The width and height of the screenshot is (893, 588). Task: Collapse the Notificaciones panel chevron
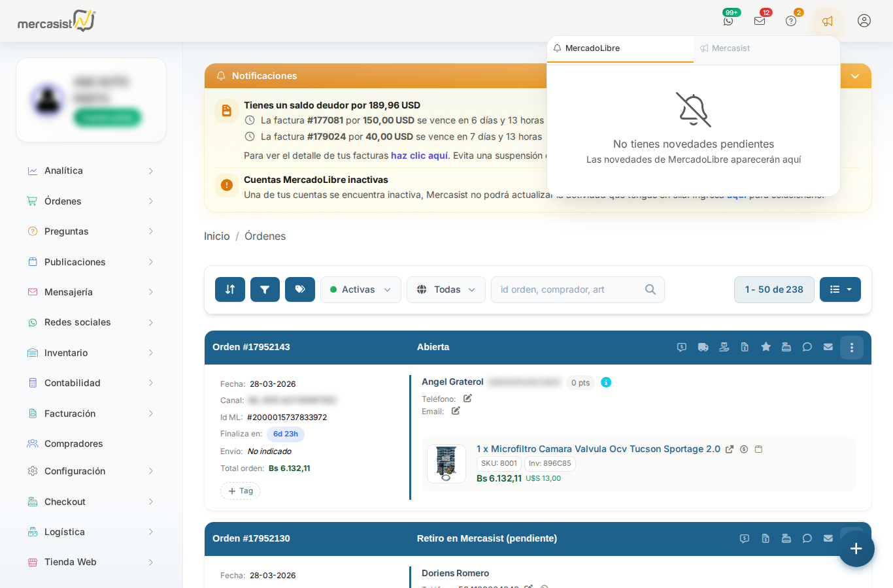[855, 76]
